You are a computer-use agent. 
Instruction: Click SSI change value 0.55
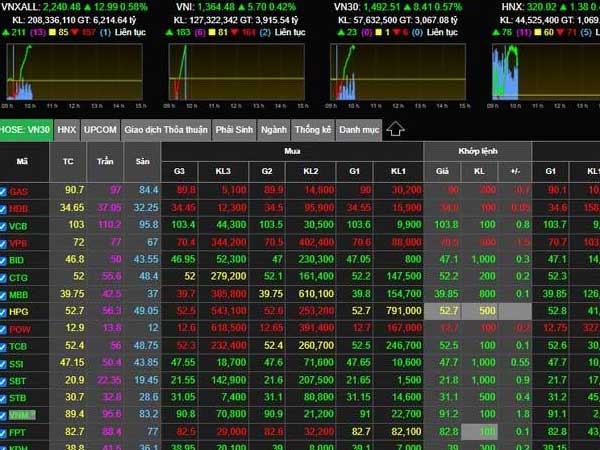coord(521,362)
